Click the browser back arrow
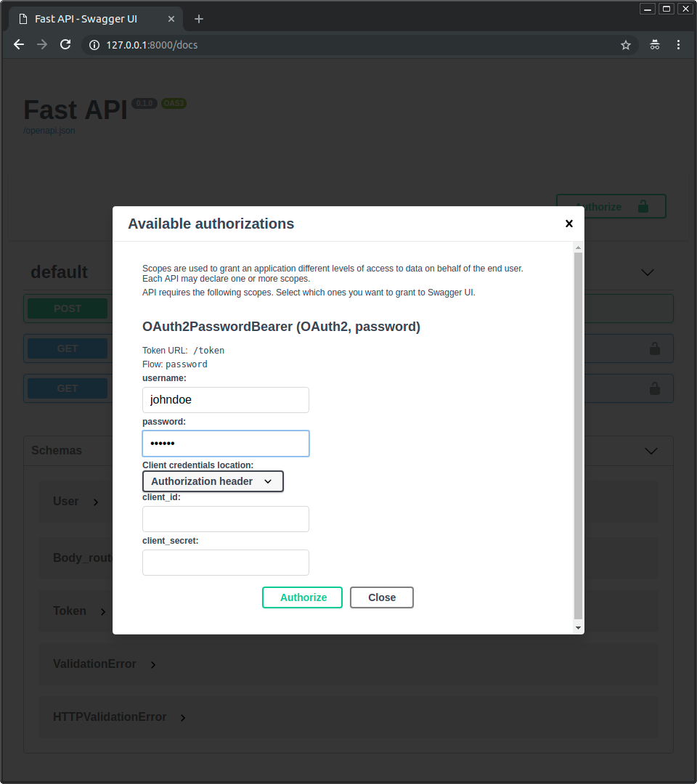 tap(19, 45)
